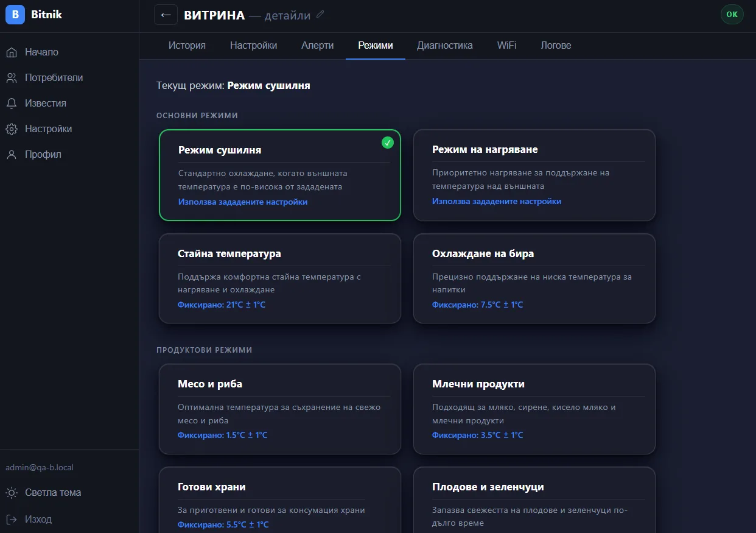This screenshot has width=756, height=533.
Task: Select the Режим сушилня card
Action: pos(280,175)
